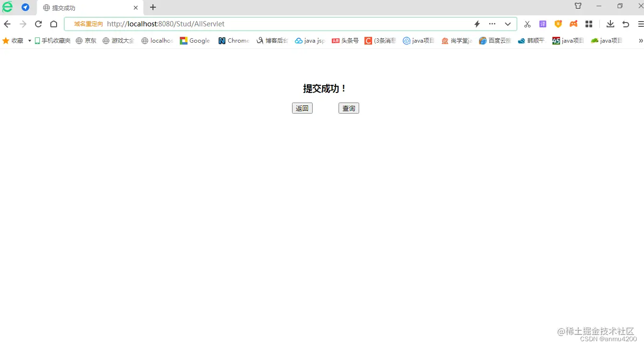Open the download manager icon
644x346 pixels.
click(610, 23)
